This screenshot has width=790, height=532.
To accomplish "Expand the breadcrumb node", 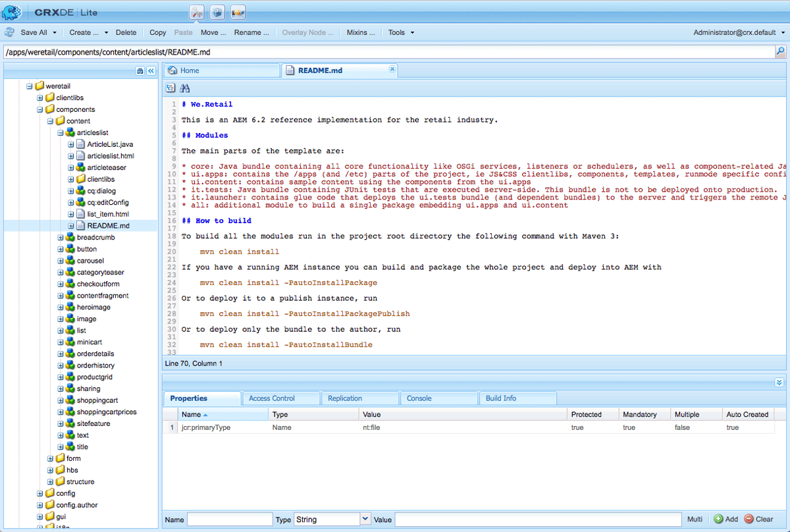I will point(60,237).
